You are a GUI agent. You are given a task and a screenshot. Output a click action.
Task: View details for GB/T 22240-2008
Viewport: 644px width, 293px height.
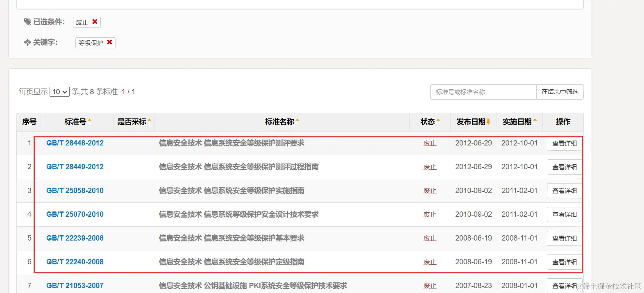565,262
